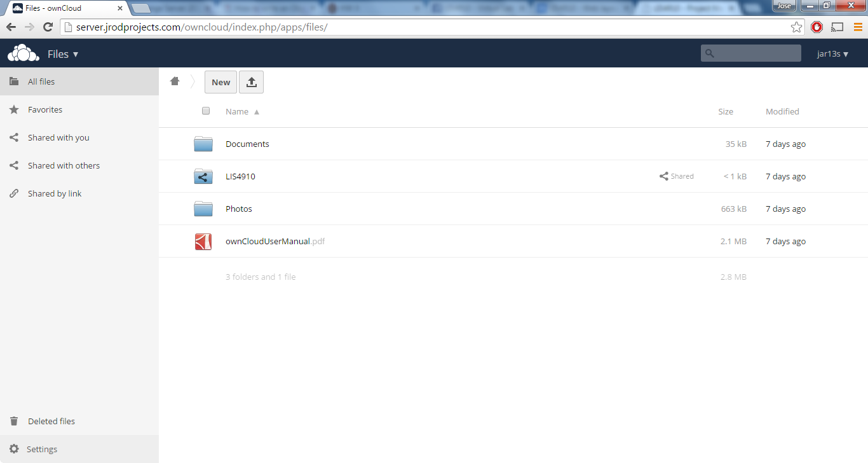
Task: Click the '3 folders and 1 file' summary
Action: pyautogui.click(x=261, y=277)
